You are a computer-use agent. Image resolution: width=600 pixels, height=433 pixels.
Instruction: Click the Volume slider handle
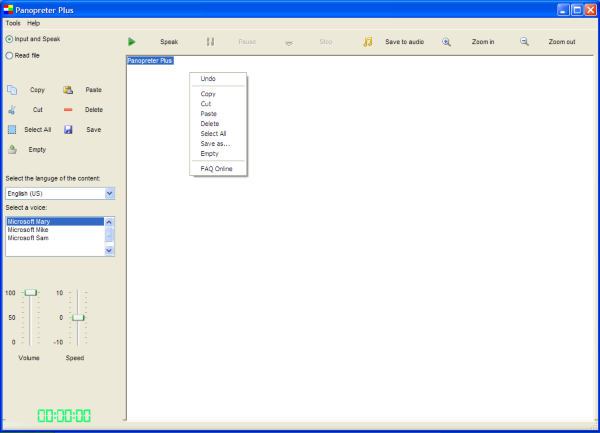pos(31,292)
